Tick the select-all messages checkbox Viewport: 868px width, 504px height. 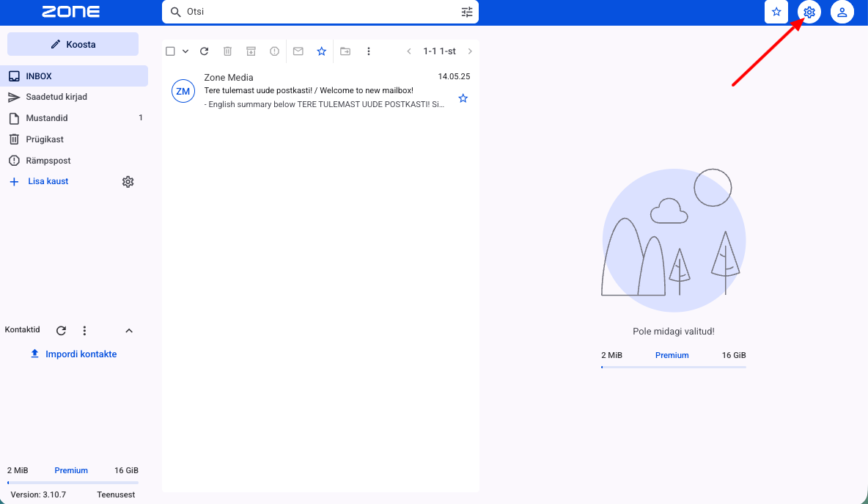click(171, 51)
